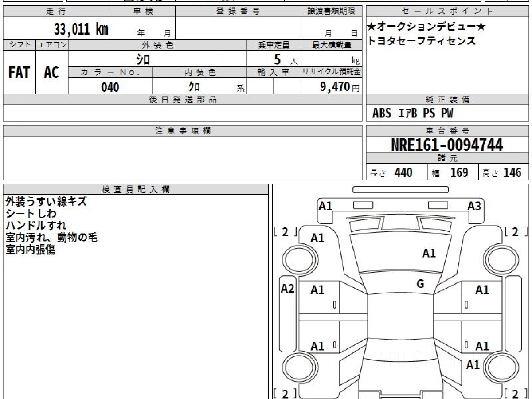
Task: Select the FAT transmission value
Action: (19, 73)
